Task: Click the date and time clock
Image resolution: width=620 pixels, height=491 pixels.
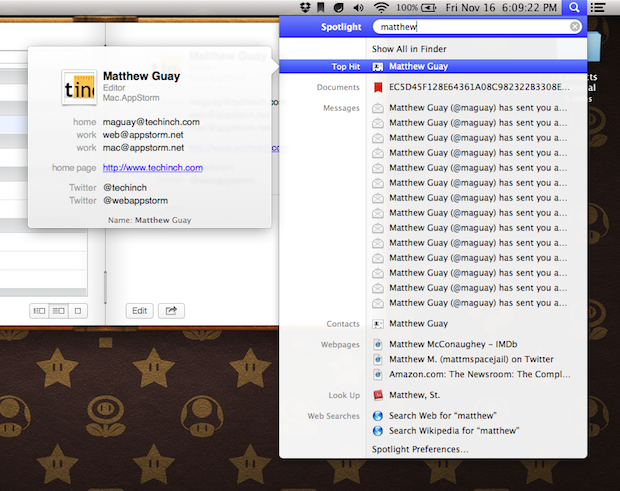Action: 501,8
